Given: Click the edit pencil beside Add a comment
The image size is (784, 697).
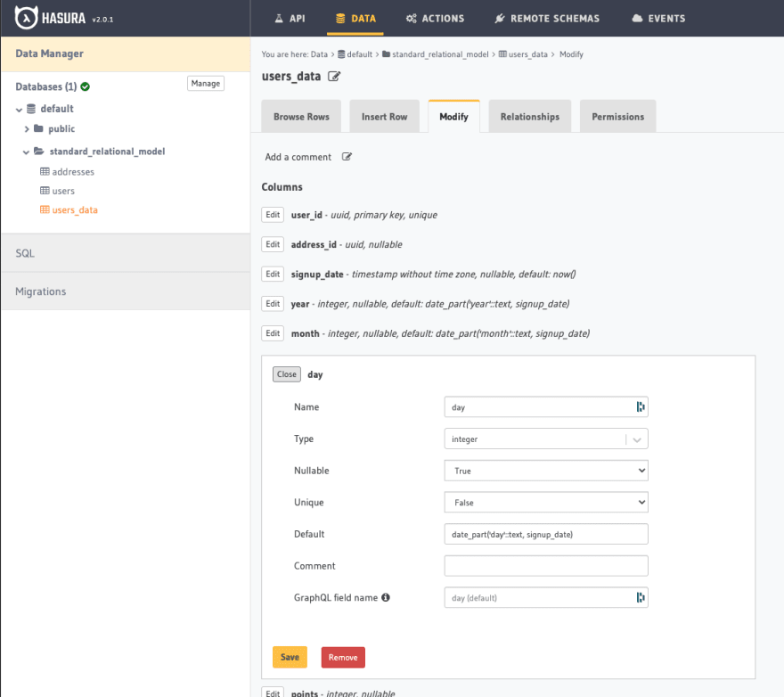Looking at the screenshot, I should pyautogui.click(x=346, y=157).
